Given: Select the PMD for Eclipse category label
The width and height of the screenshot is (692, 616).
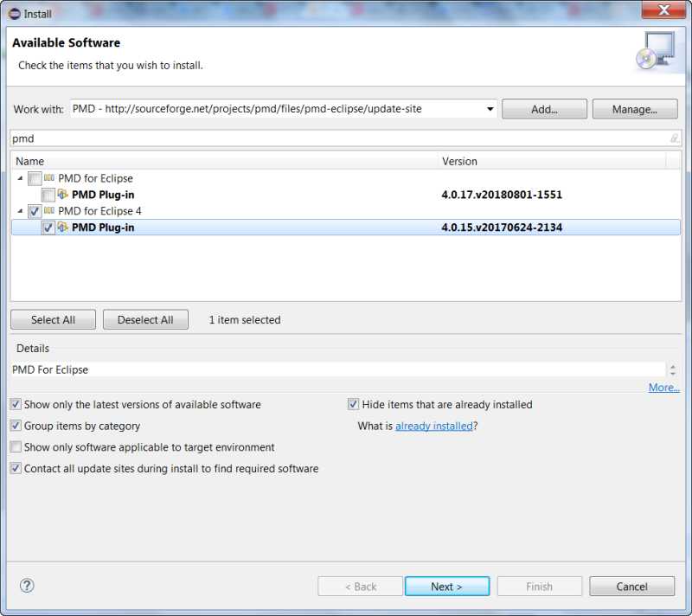Looking at the screenshot, I should (95, 178).
